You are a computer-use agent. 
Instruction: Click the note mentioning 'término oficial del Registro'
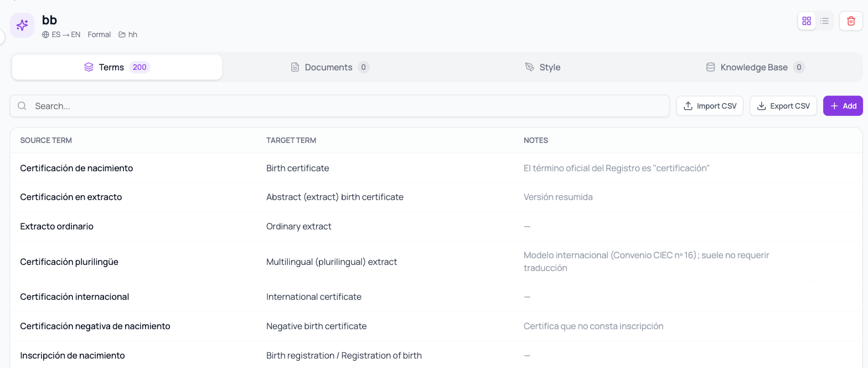pyautogui.click(x=617, y=168)
